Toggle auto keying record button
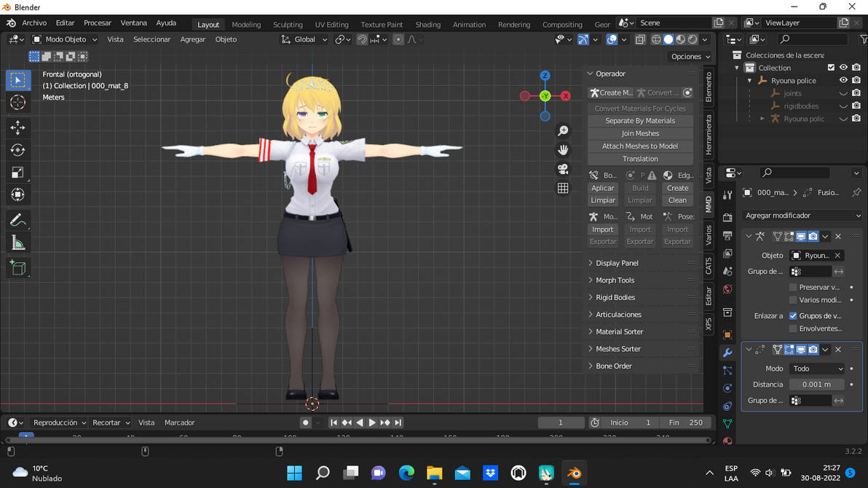The image size is (868, 488). click(305, 422)
